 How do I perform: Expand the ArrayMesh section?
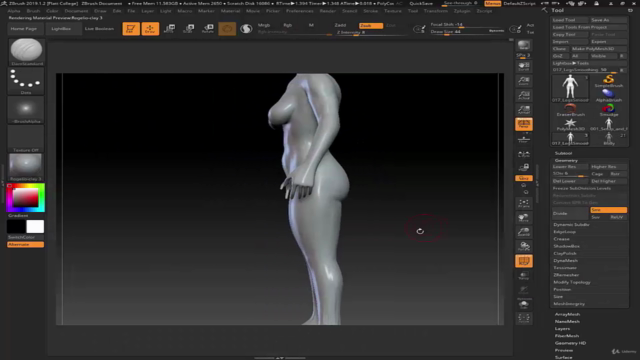(x=567, y=314)
